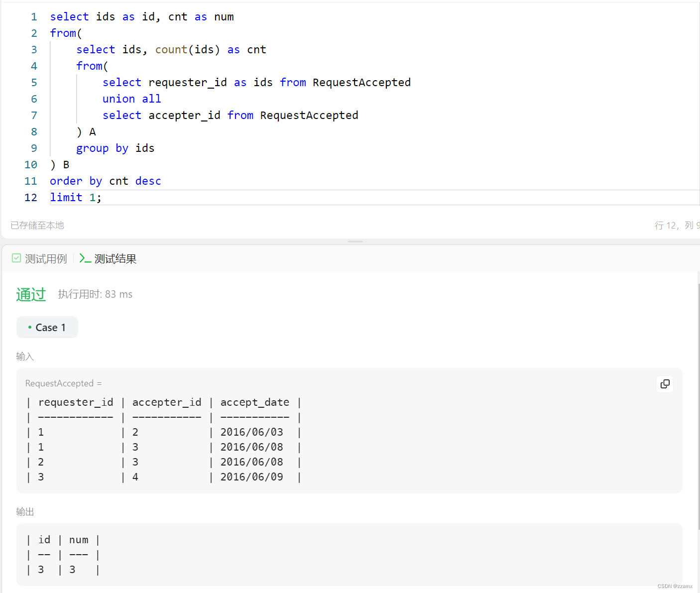
Task: Click the 已存储至本地 status text
Action: (37, 225)
